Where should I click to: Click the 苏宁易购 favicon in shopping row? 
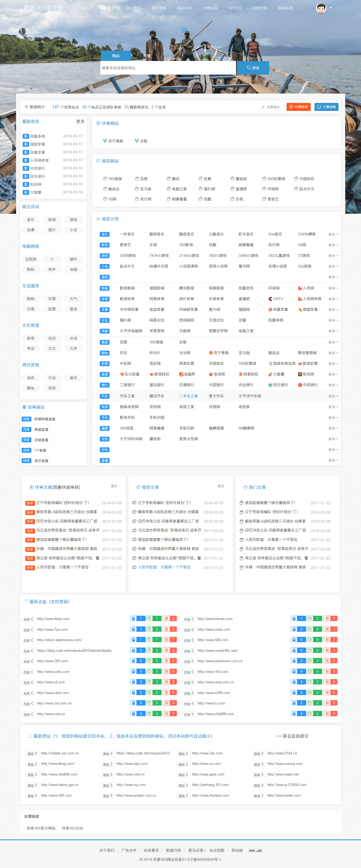click(x=211, y=353)
